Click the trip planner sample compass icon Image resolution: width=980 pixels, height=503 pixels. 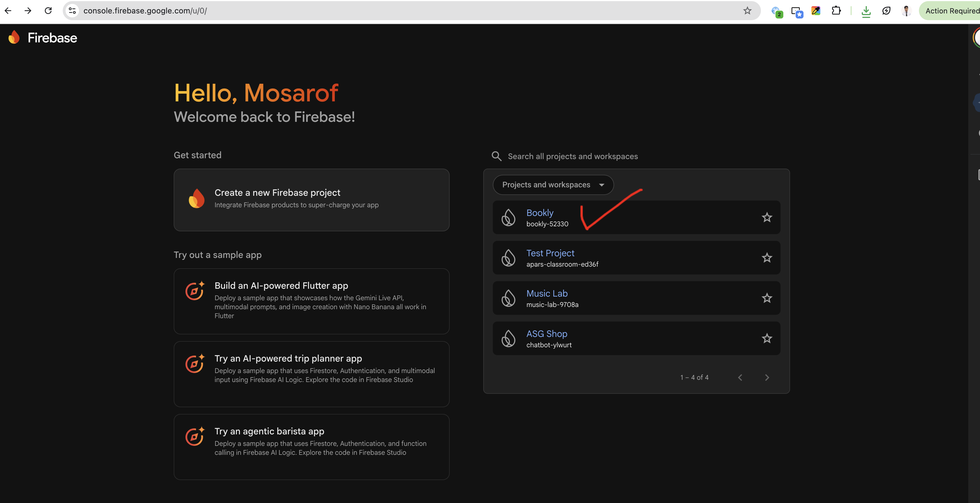195,364
